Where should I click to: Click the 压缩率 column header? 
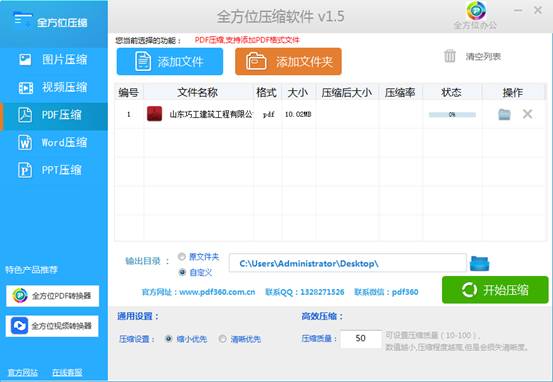pyautogui.click(x=400, y=92)
